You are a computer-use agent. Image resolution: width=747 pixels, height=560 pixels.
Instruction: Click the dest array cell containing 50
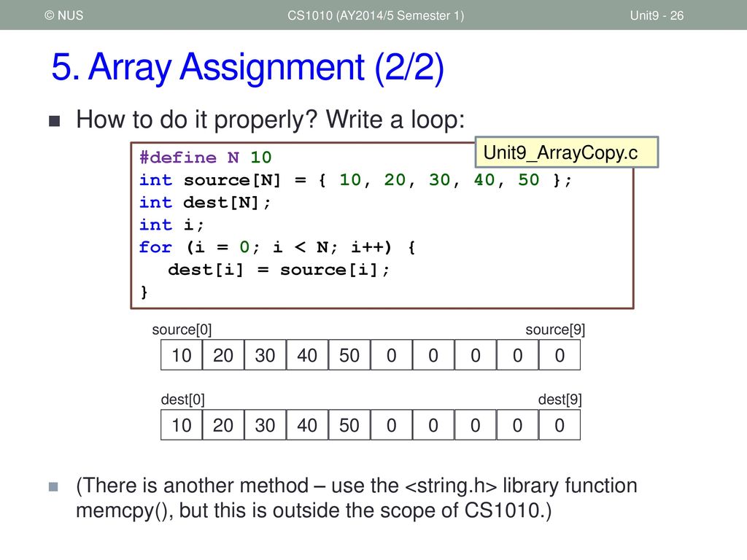(349, 425)
